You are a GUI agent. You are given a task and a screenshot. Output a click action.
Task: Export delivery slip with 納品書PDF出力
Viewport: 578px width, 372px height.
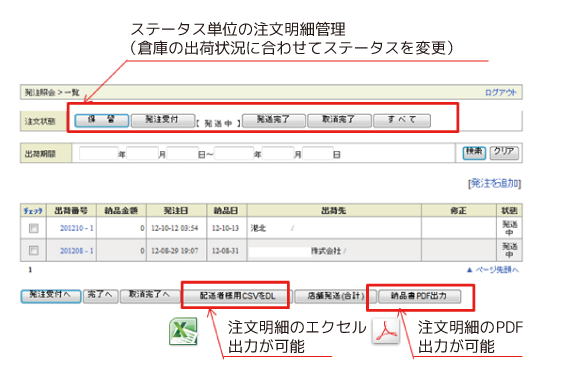point(419,296)
